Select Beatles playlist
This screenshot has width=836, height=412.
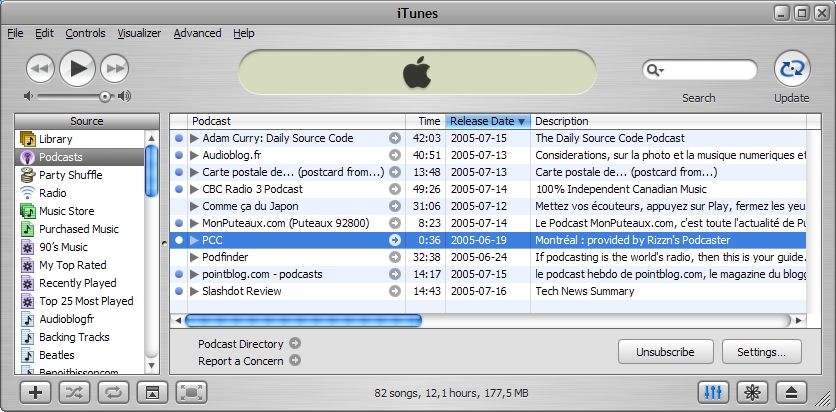point(80,355)
